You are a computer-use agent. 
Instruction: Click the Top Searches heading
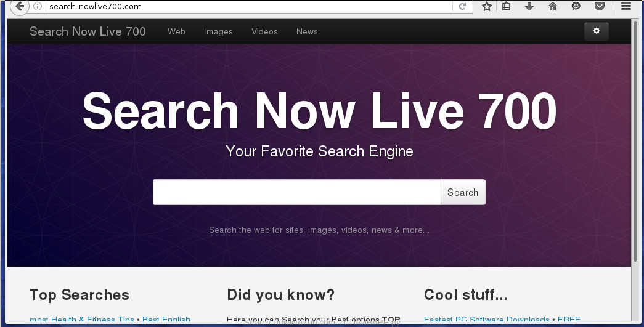[x=79, y=294]
